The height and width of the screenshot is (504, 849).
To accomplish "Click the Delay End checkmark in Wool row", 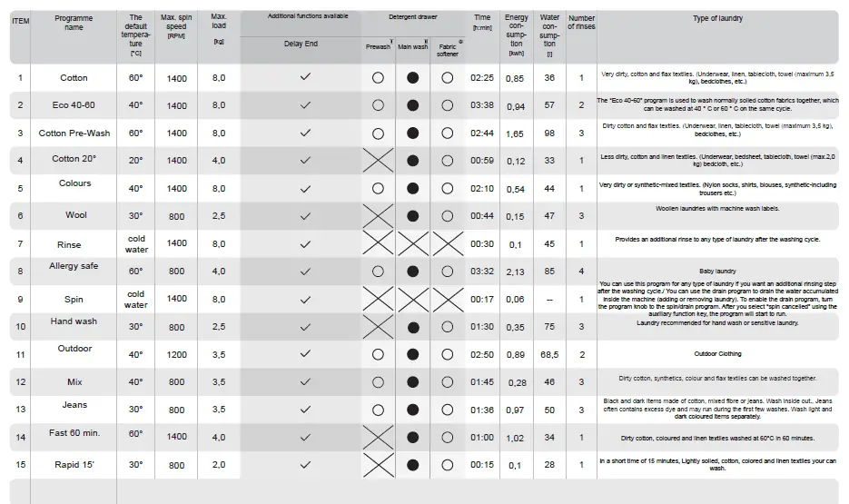I will click(305, 216).
